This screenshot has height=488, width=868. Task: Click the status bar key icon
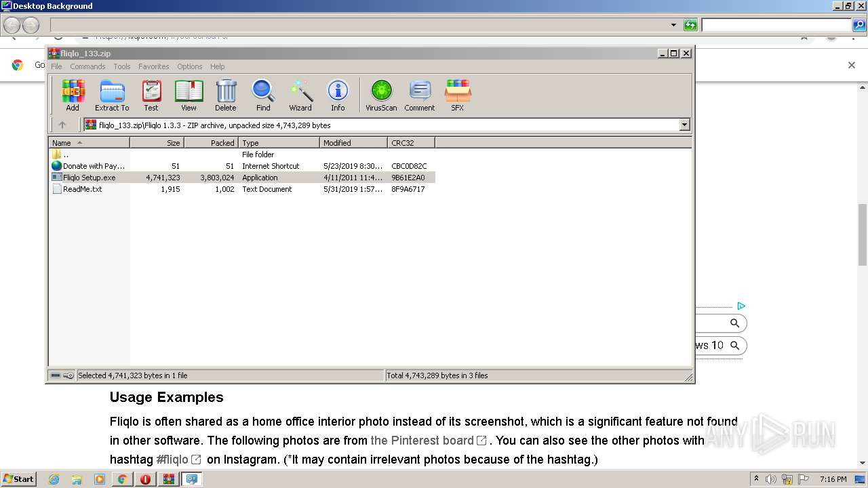click(x=68, y=375)
